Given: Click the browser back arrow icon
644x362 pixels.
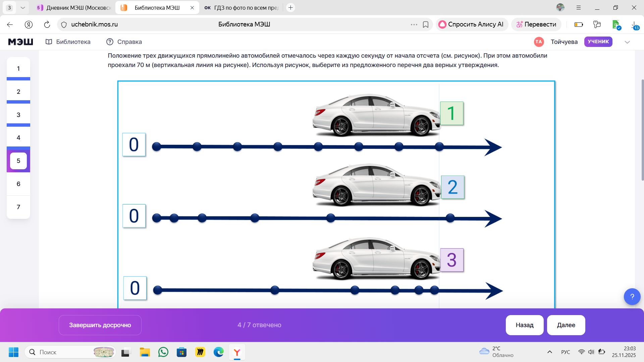Looking at the screenshot, I should 10,24.
